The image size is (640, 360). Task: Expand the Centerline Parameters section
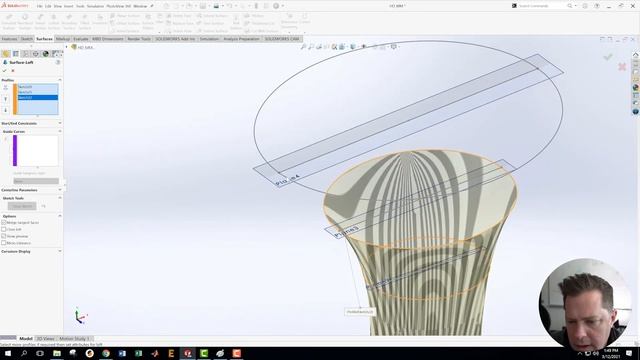click(60, 190)
